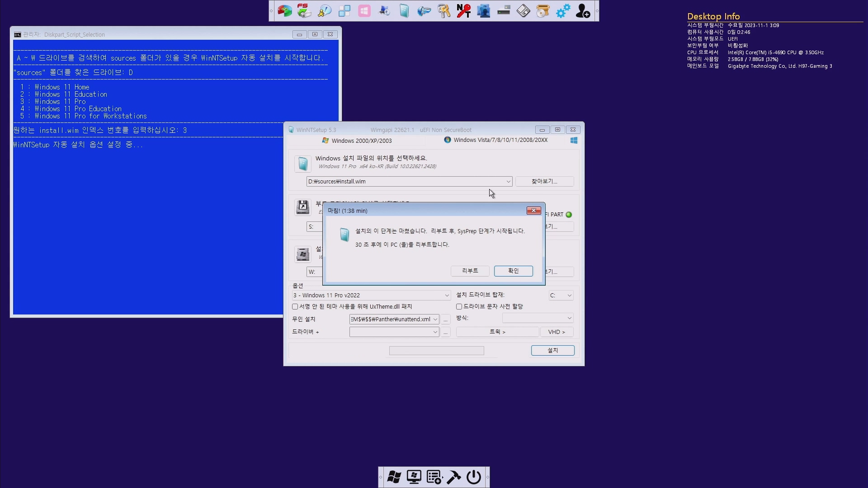868x488 pixels.
Task: Click the Gigabyte motherboard model text
Action: pyautogui.click(x=780, y=66)
